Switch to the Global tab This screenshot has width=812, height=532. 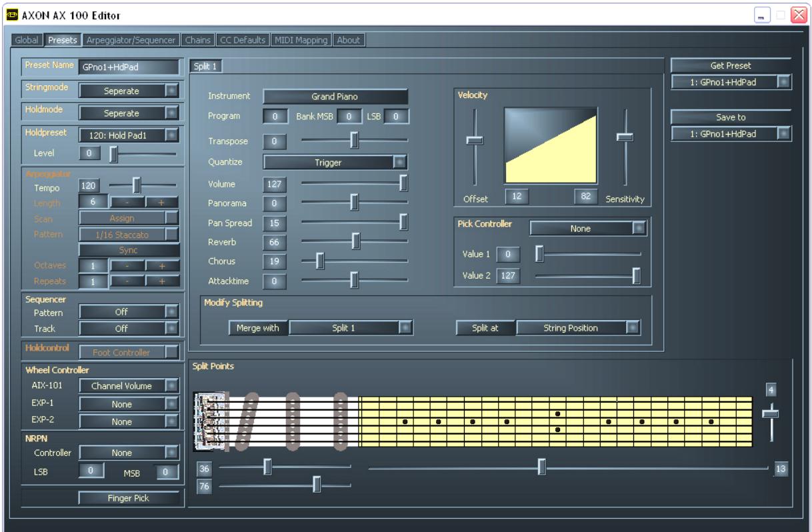pos(27,40)
